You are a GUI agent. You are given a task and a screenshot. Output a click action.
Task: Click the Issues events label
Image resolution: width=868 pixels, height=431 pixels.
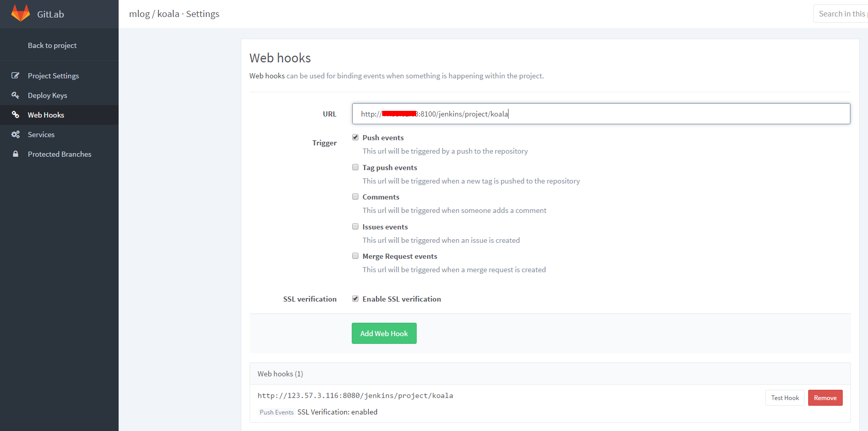tap(385, 227)
